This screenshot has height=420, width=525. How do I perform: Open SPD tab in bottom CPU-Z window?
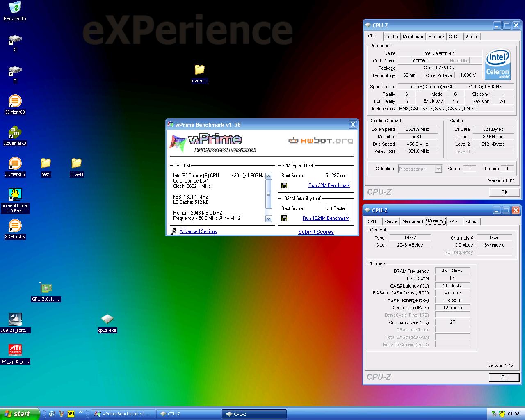click(452, 221)
